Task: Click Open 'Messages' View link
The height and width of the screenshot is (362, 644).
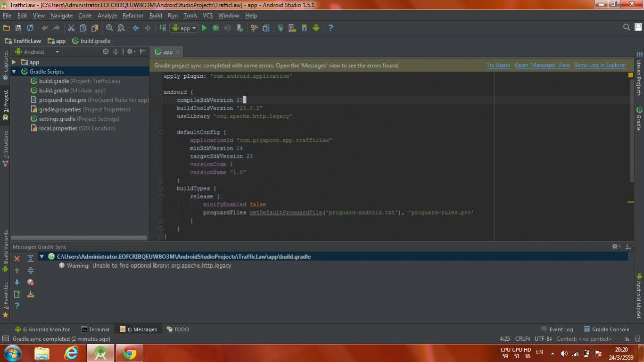Action: [x=542, y=66]
